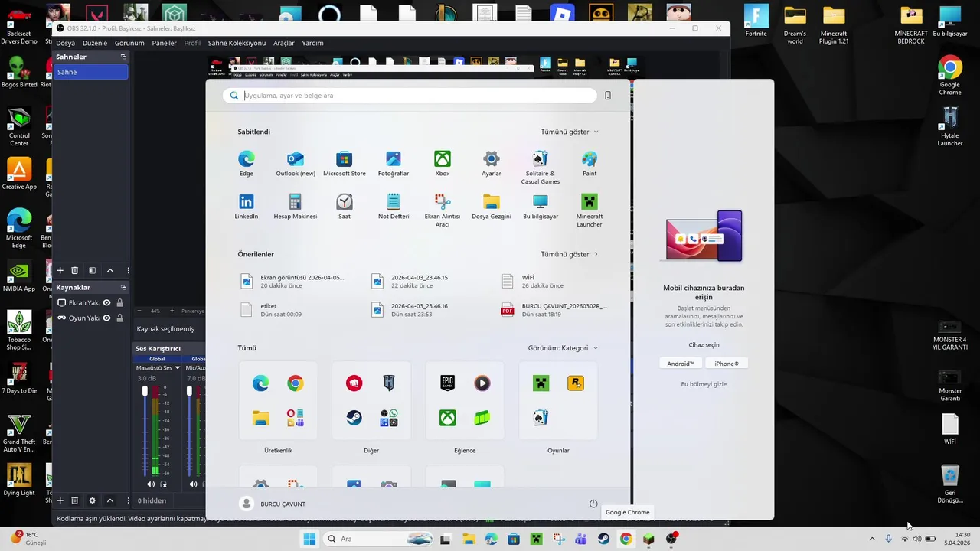Image resolution: width=980 pixels, height=551 pixels.
Task: Open Ayarlar from the pinned apps
Action: 492,164
